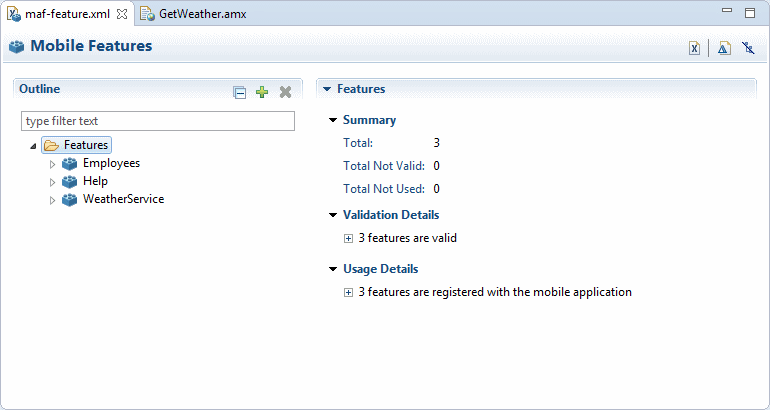Viewport: 770px width, 410px height.
Task: Minimize the editor area
Action: click(727, 10)
